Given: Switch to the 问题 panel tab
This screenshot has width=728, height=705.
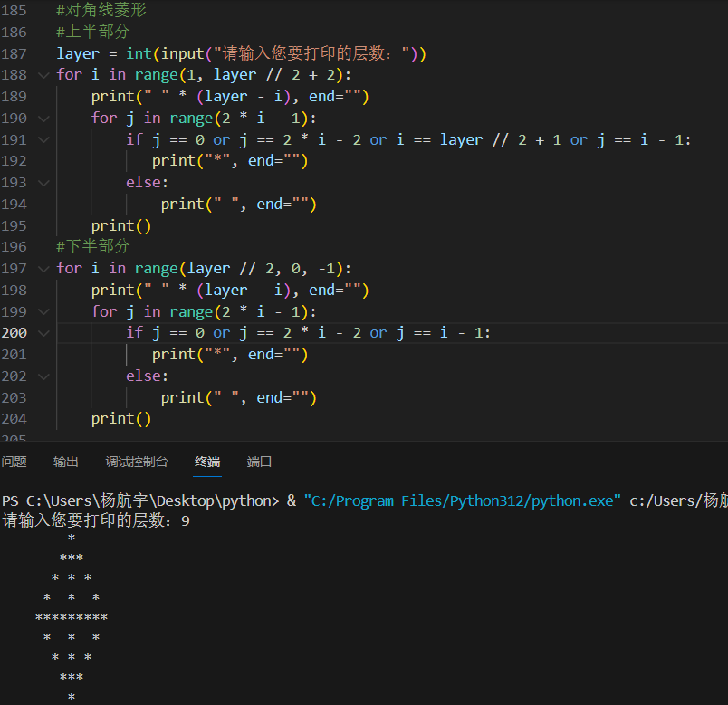Looking at the screenshot, I should (x=14, y=462).
